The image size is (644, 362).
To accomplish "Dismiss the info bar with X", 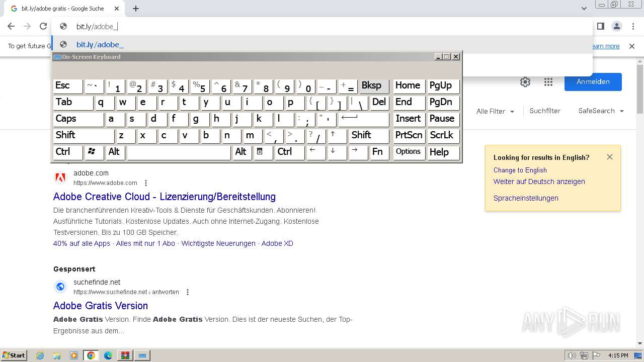I will click(x=632, y=46).
